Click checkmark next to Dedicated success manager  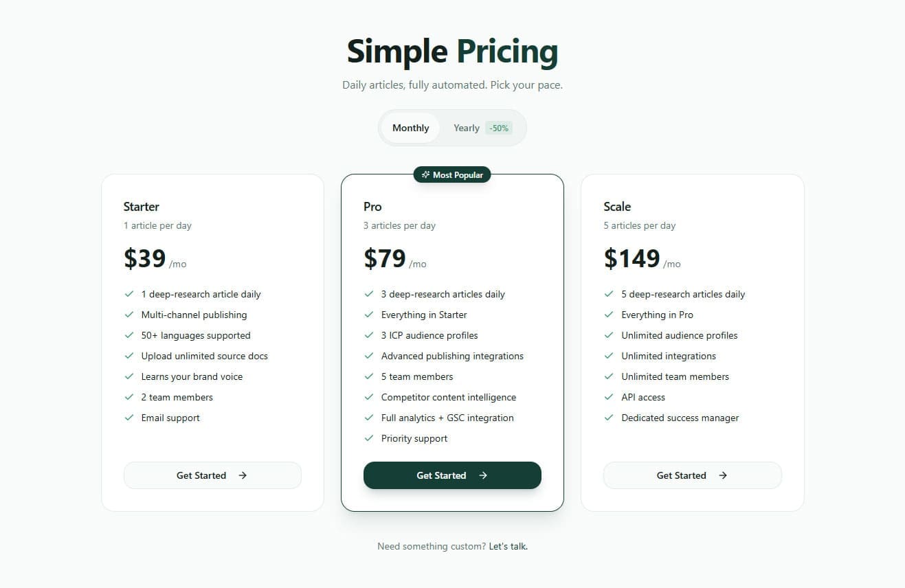[609, 418]
